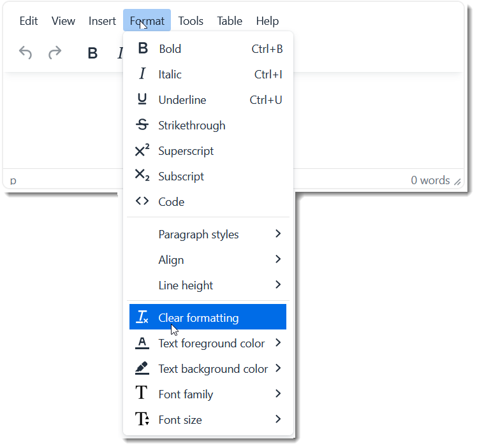The width and height of the screenshot is (477, 448).
Task: Click the Redo arrow in the toolbar
Action: (55, 53)
